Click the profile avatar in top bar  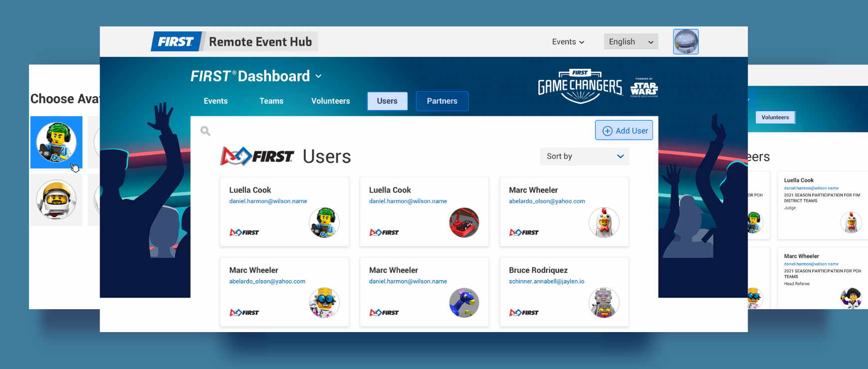pyautogui.click(x=685, y=42)
